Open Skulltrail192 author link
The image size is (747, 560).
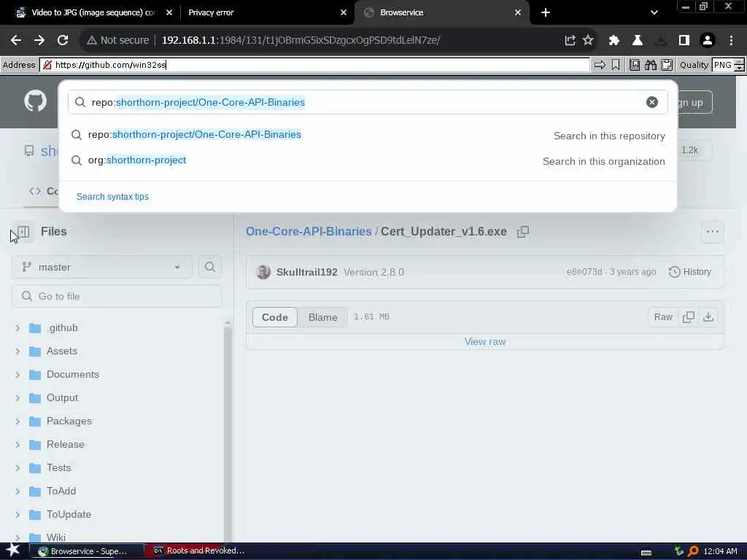(307, 272)
